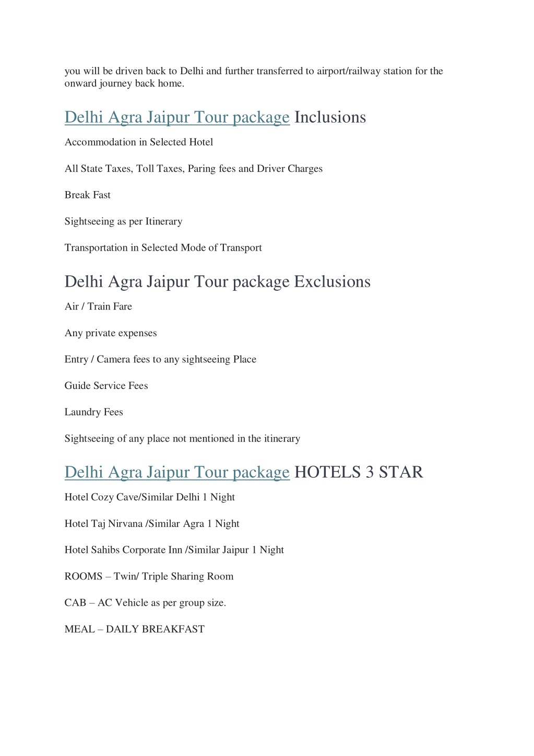This screenshot has width=534, height=756.
Task: Click the Sightseeing as per Itinerary line
Action: 124,221
